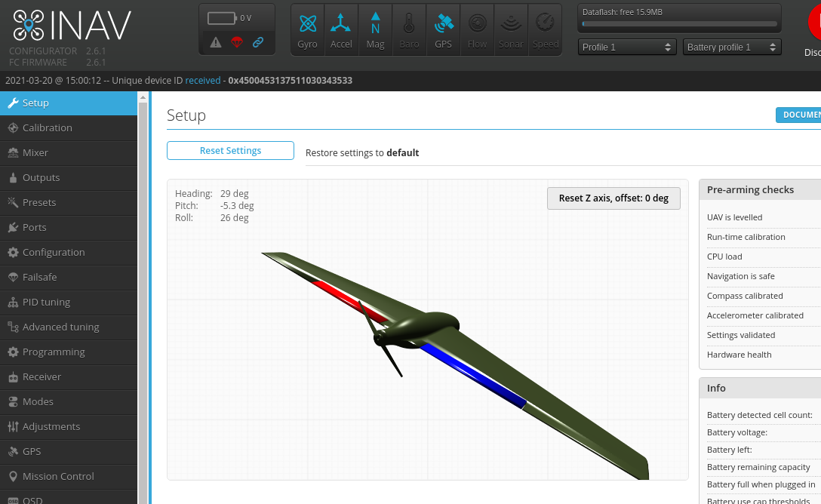Click the Speed sensor icon

[545, 30]
